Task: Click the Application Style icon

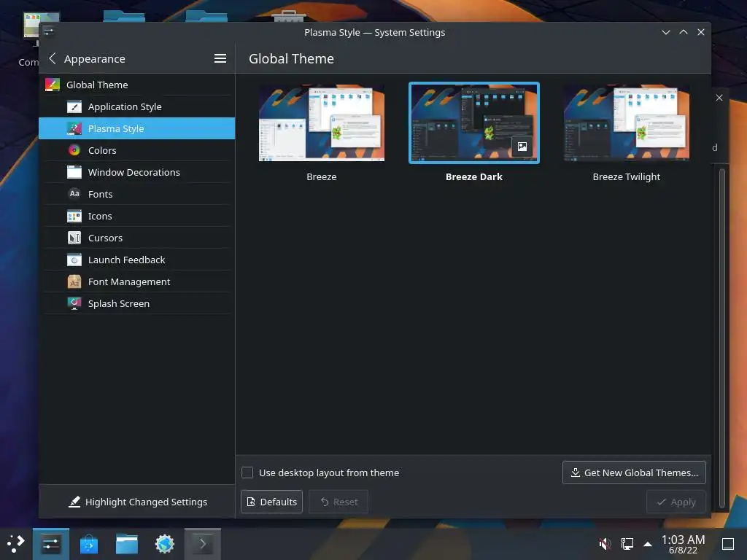Action: [x=74, y=106]
